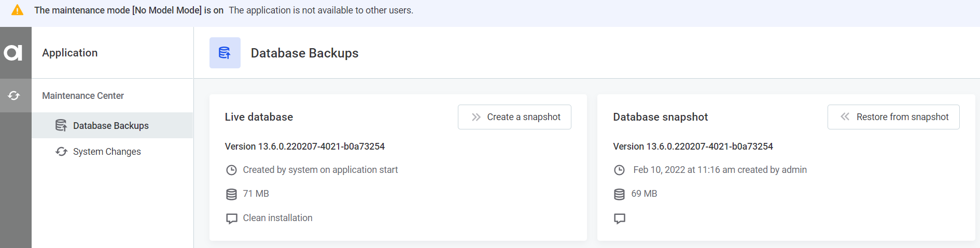The image size is (980, 248).
Task: Click the maintenance mode No Model Mode message
Action: (x=129, y=10)
